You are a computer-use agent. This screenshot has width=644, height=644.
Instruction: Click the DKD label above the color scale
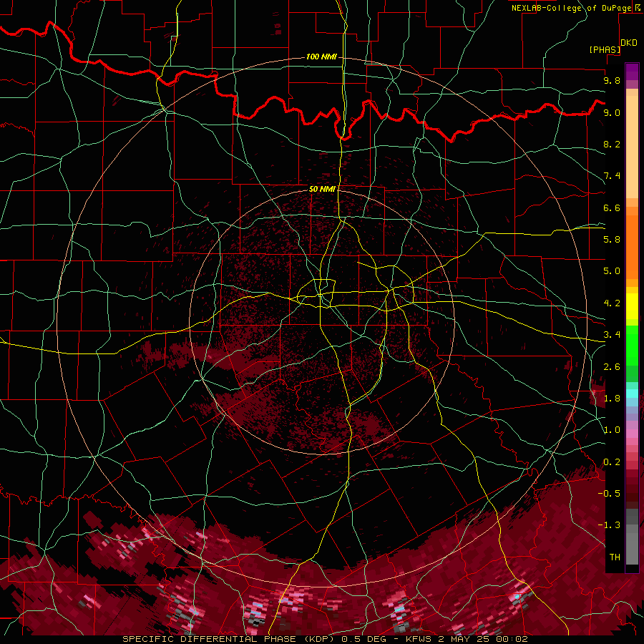pos(629,43)
